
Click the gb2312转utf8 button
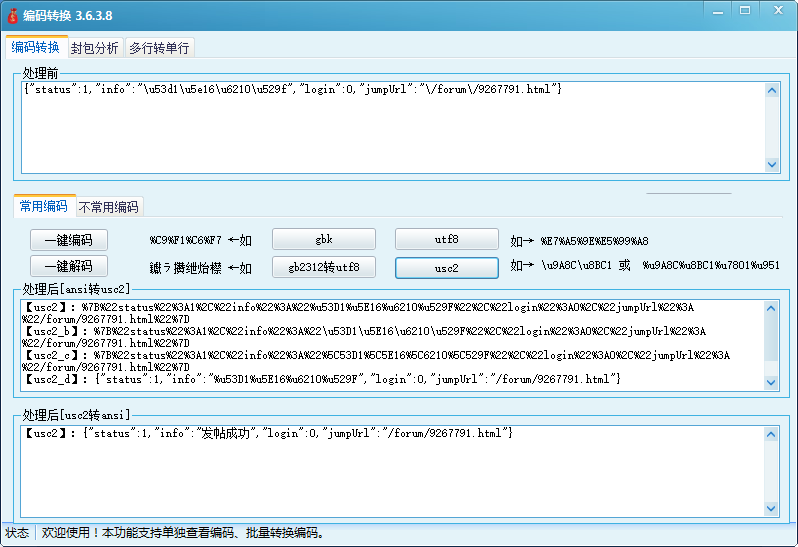(324, 267)
